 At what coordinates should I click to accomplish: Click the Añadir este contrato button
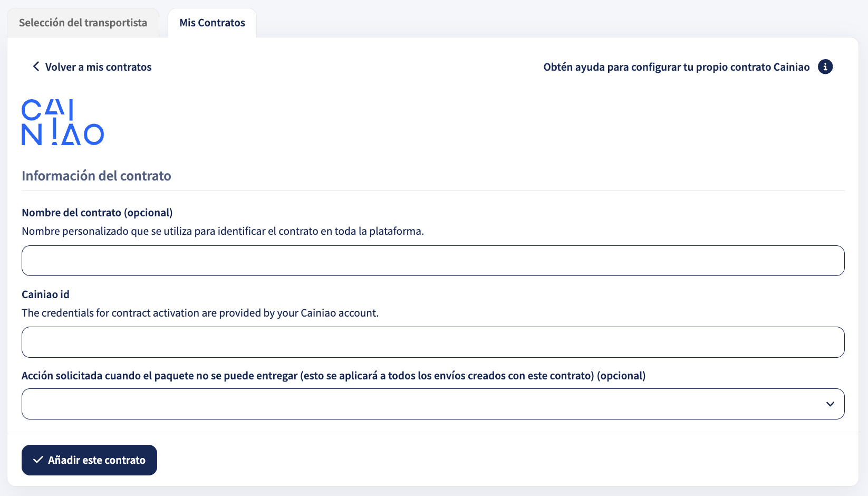(x=89, y=460)
